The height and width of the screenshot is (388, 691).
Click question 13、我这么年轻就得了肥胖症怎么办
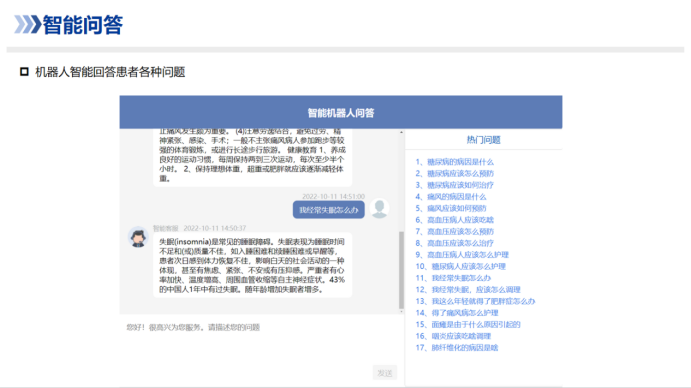[x=475, y=301]
